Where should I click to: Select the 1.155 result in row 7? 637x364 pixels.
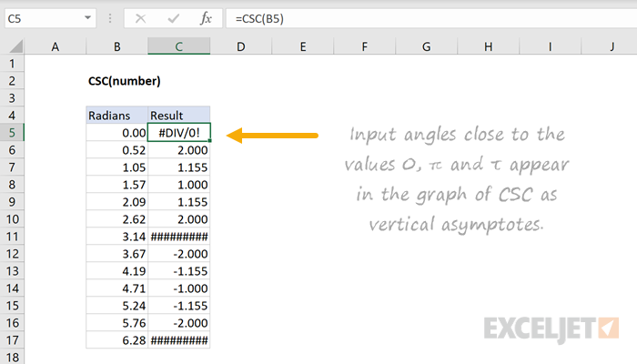point(178,167)
